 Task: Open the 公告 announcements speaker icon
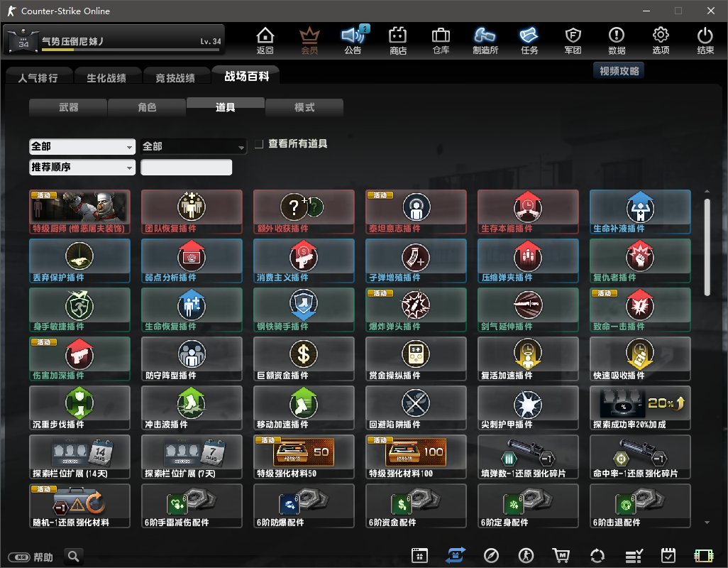[353, 40]
